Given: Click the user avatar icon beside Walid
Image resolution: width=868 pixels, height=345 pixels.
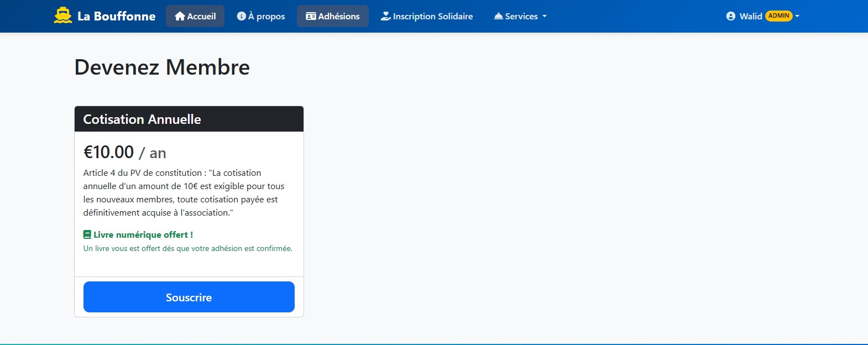Looking at the screenshot, I should 731,17.
